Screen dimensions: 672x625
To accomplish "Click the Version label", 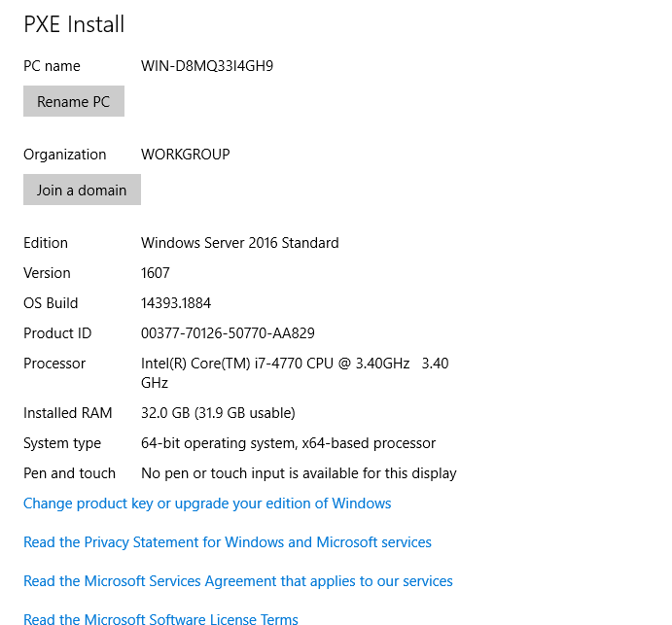I will coord(47,273).
